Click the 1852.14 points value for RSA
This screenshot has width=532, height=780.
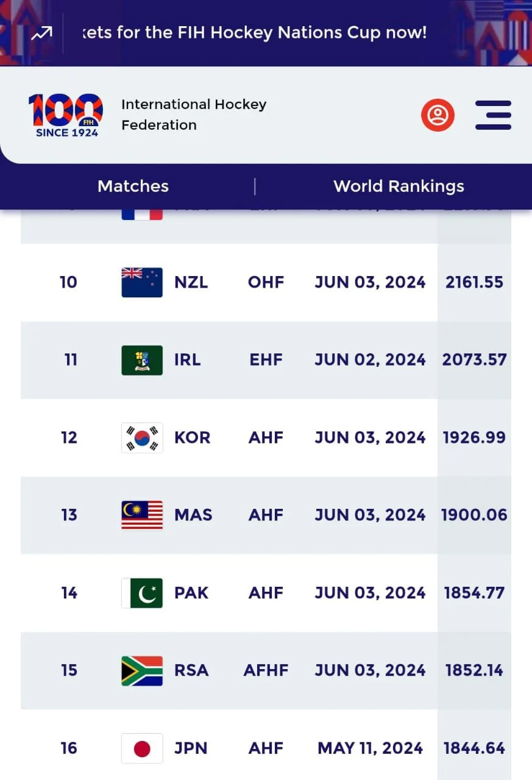pos(474,670)
